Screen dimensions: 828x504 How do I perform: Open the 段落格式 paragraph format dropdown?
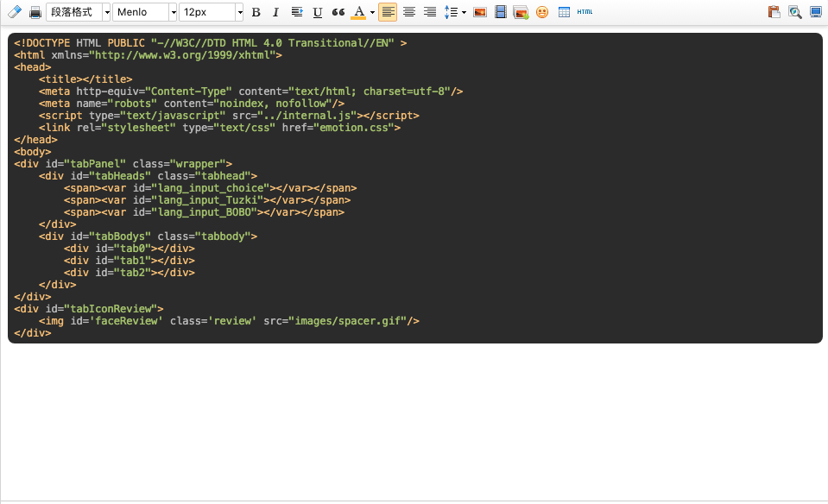pos(79,11)
